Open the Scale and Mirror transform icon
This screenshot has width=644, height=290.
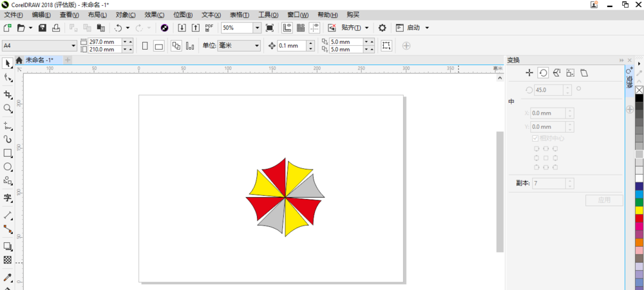(556, 73)
